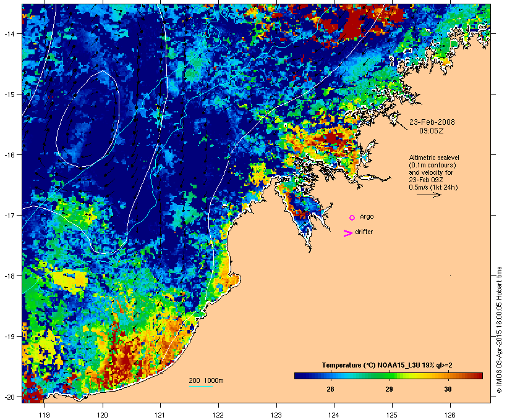This screenshot has height=420, width=507.
Task: Click longitude axis label '121'
Action: click(x=160, y=415)
